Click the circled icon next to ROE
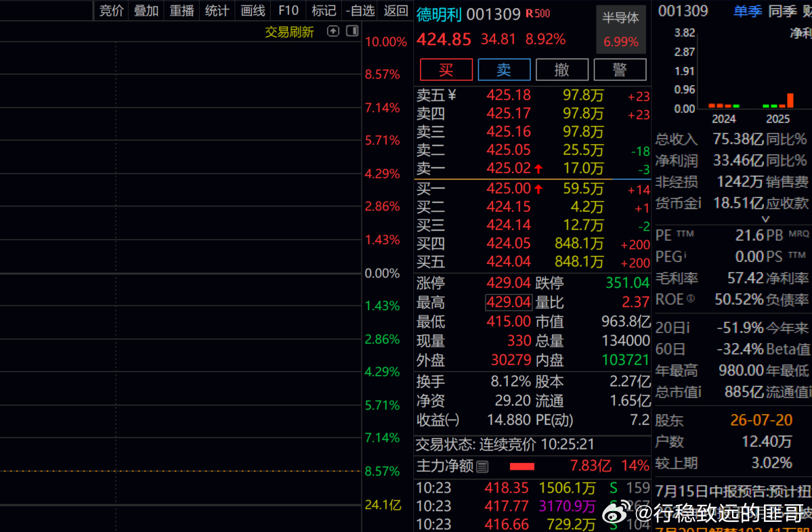Image resolution: width=812 pixels, height=532 pixels. click(690, 298)
